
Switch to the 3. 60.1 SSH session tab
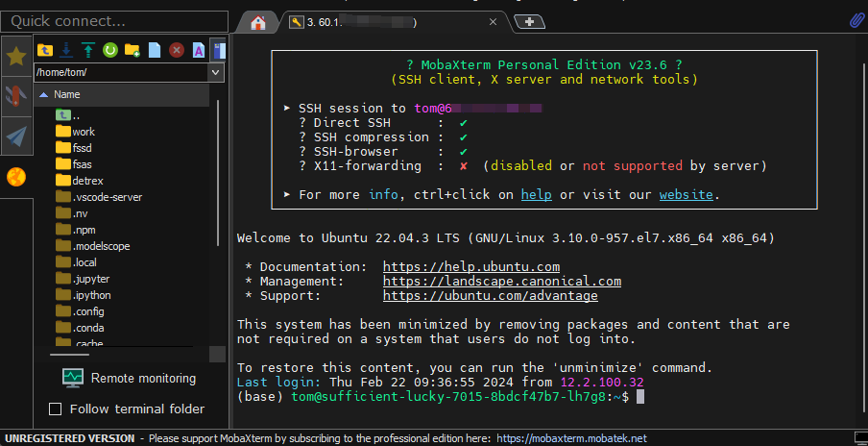point(396,22)
